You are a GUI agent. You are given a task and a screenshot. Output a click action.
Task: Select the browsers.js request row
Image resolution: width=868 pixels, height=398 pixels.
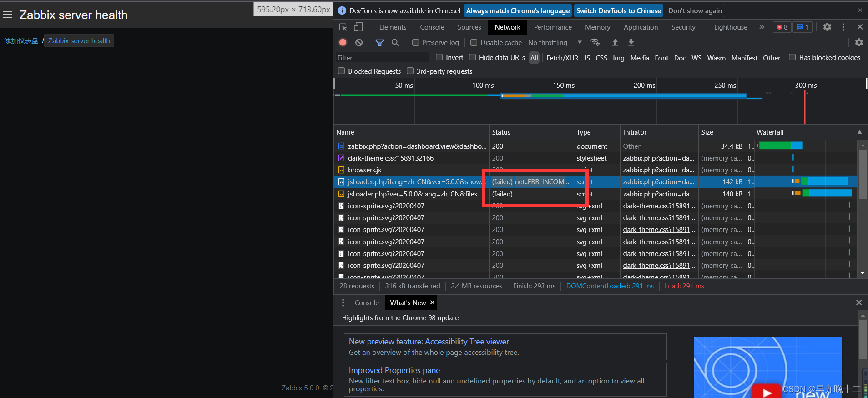point(595,170)
